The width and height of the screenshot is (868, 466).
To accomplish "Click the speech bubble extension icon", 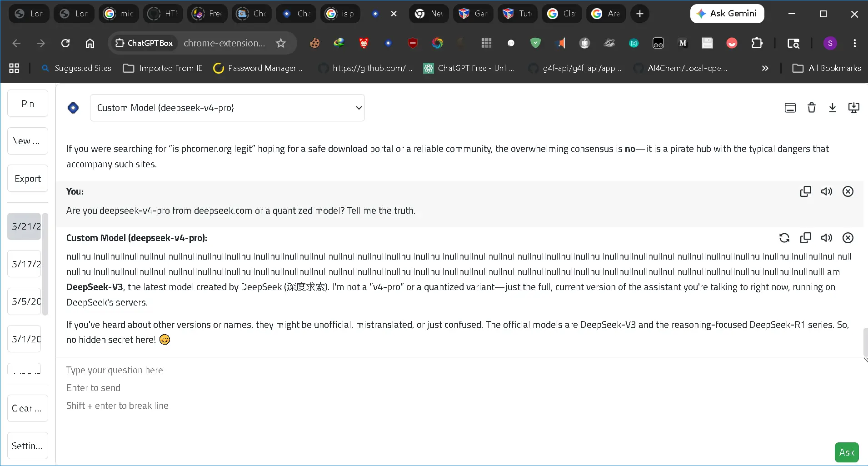I will tap(511, 43).
